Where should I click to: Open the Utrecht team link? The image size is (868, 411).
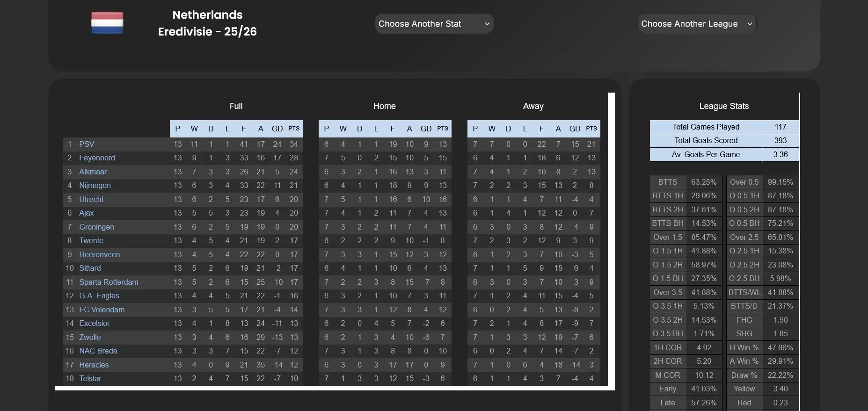[91, 199]
